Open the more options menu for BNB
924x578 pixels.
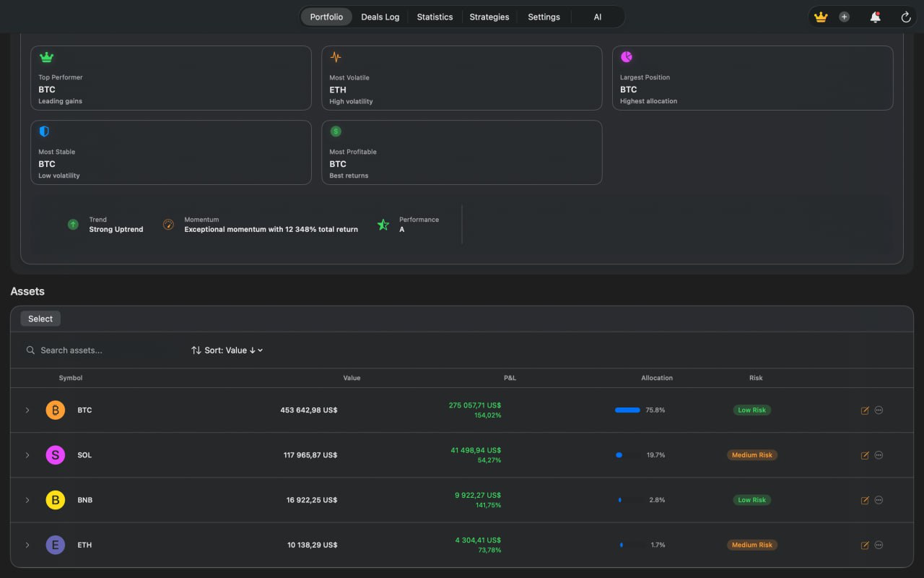tap(879, 500)
